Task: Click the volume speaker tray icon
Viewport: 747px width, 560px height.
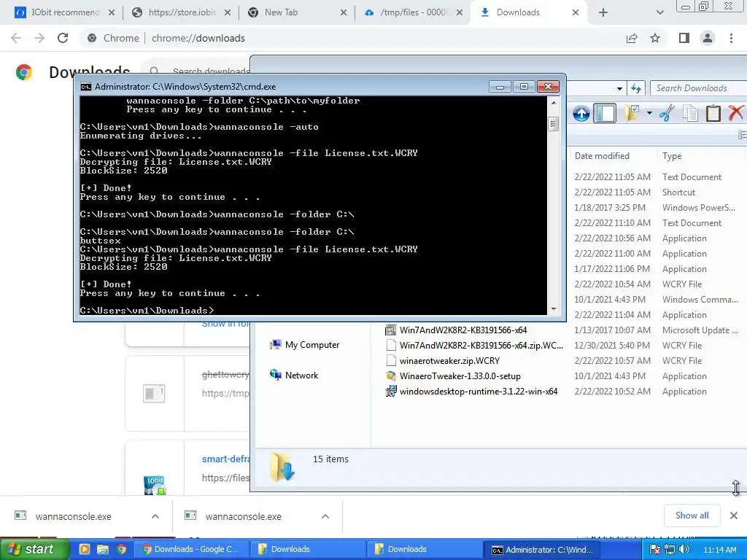Action: [x=684, y=550]
